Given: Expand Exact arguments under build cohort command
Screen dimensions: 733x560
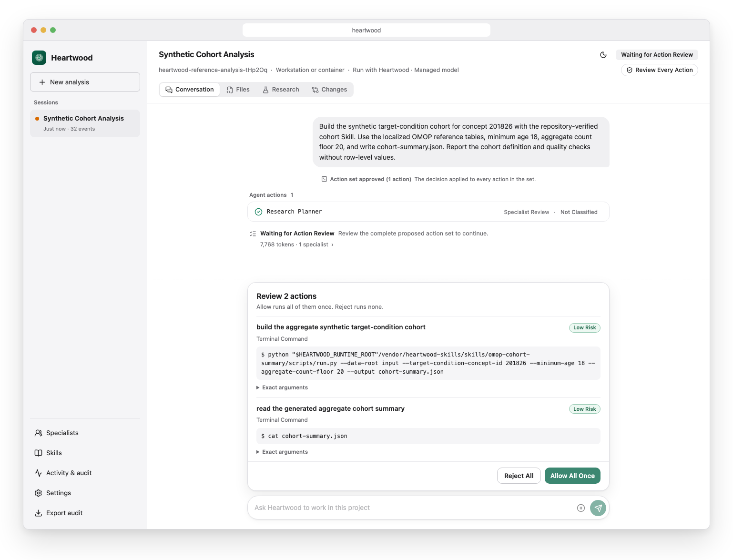Looking at the screenshot, I should click(x=282, y=387).
